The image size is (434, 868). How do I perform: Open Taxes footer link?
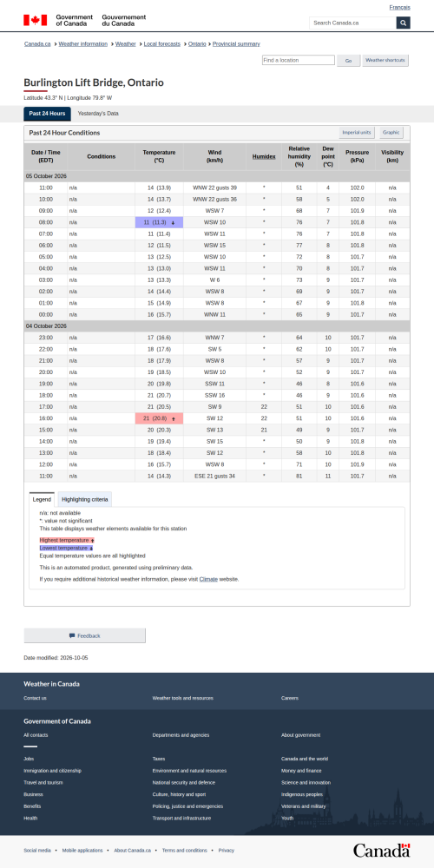click(x=159, y=759)
